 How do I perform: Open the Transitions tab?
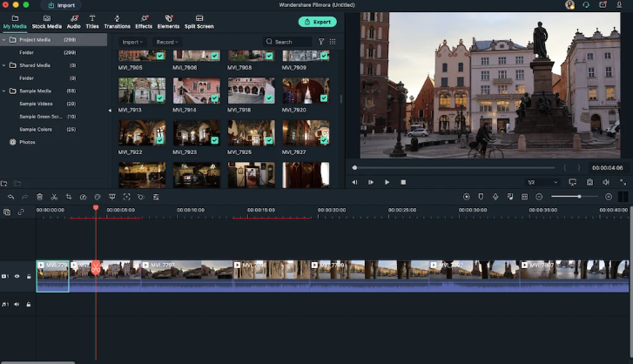(117, 22)
